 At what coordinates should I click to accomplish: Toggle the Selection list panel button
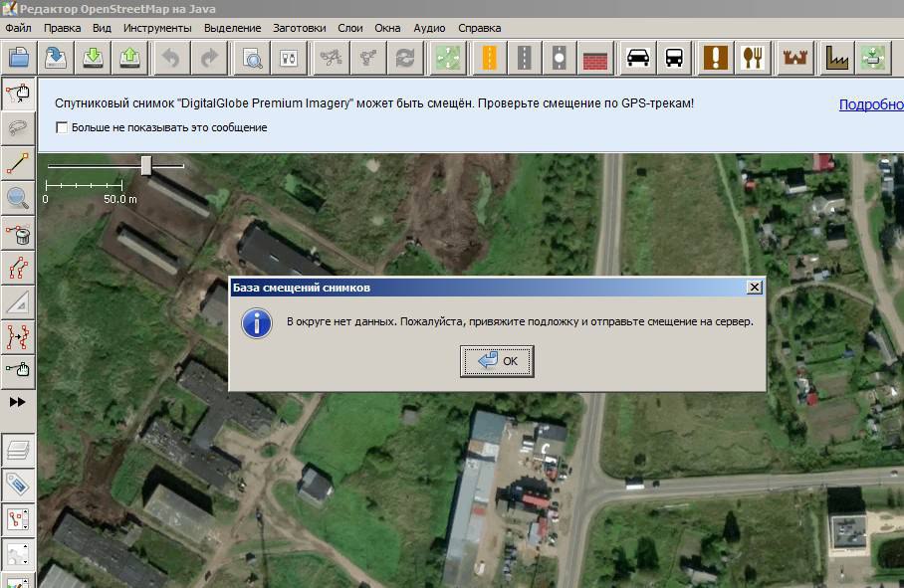pos(18,519)
